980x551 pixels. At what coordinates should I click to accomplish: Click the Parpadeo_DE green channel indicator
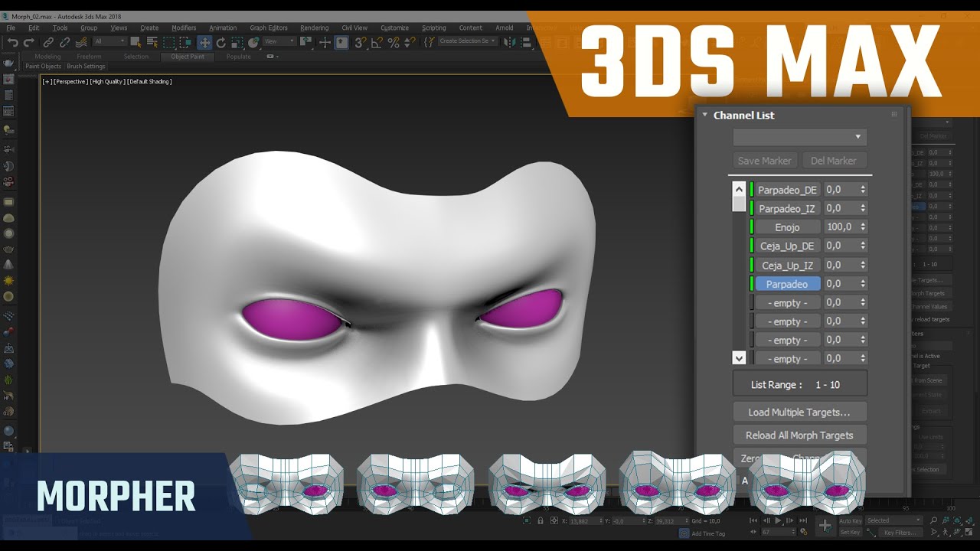click(752, 190)
